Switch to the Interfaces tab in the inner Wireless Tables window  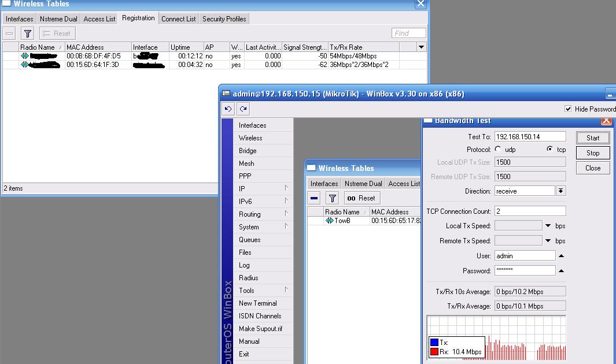point(324,184)
